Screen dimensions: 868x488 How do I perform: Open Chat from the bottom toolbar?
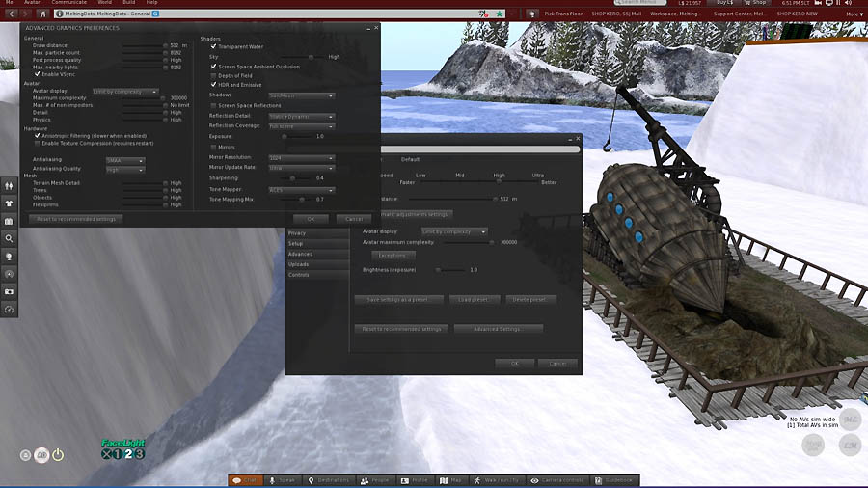coord(246,481)
